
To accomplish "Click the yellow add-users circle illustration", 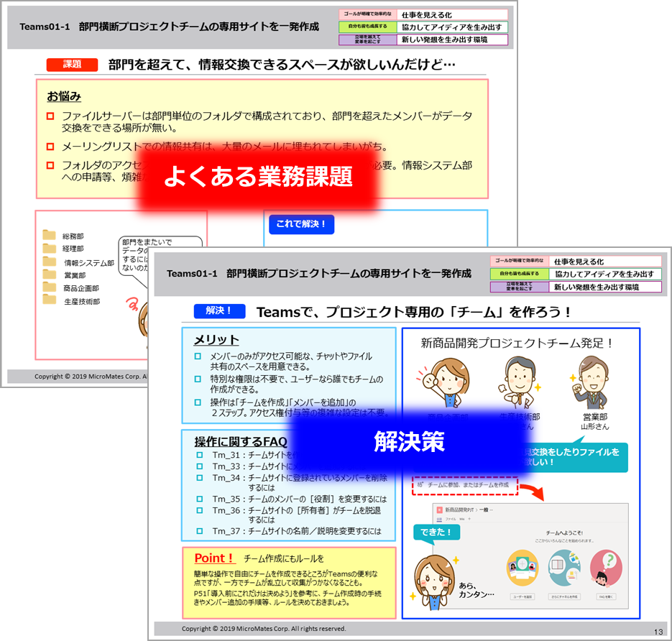I will 522,568.
